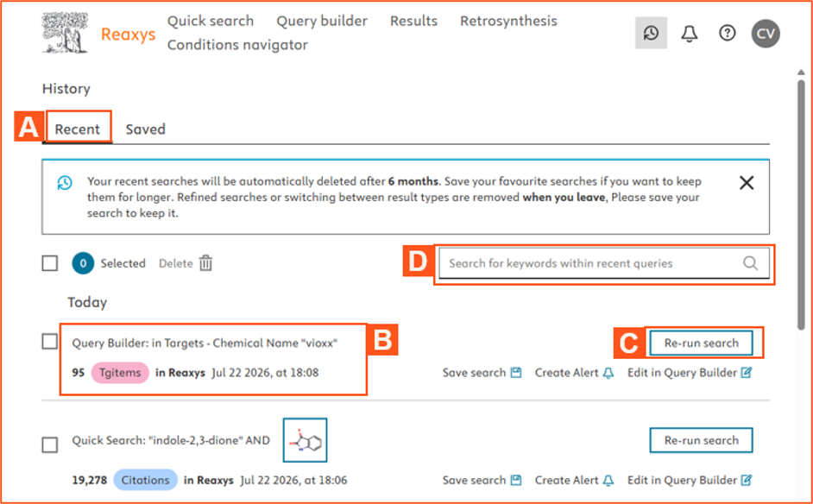The height and width of the screenshot is (504, 813).
Task: Click the pink Tgitems tag
Action: (120, 373)
